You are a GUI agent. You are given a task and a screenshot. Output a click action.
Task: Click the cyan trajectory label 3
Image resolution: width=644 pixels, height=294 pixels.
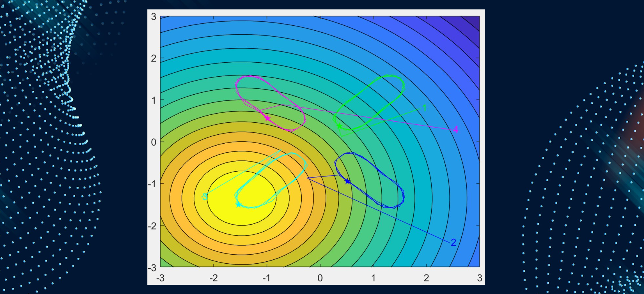tap(205, 196)
